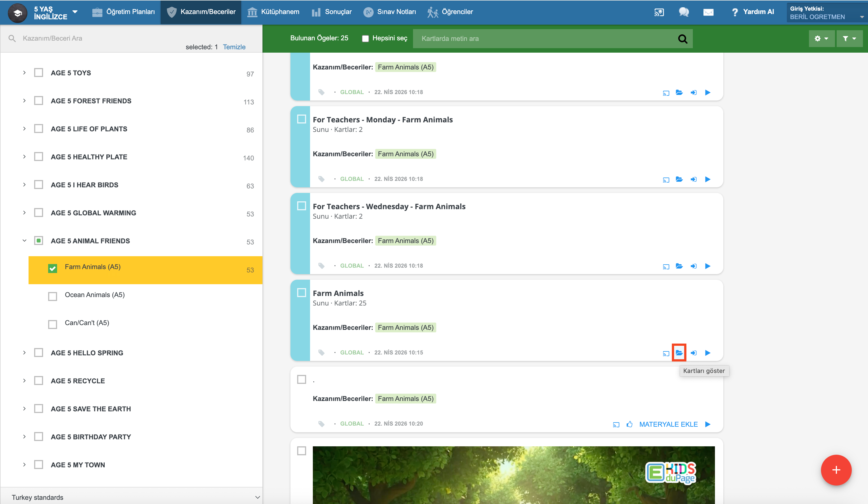
Task: Tick the AGE 5 TOYS checkbox
Action: [x=39, y=73]
